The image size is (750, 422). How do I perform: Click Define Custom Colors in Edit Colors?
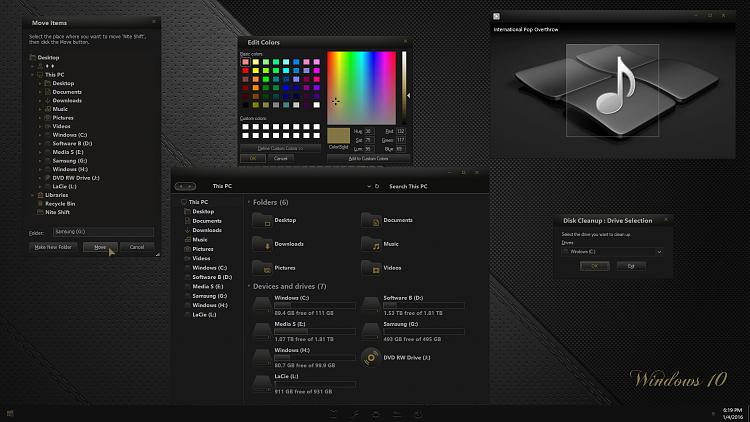coord(280,148)
